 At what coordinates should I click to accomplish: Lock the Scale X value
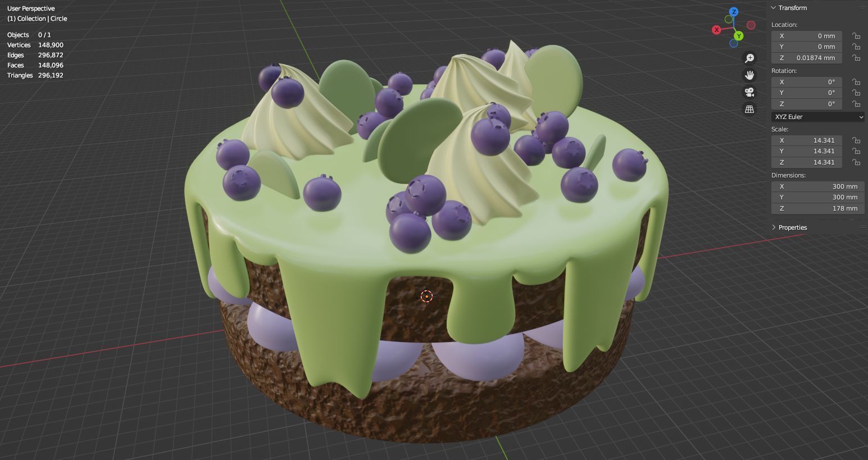coord(856,140)
